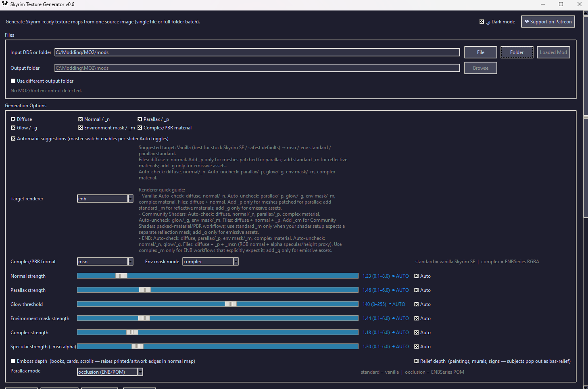Click the Glow threshold value 140 (0–255)
This screenshot has height=389, width=588.
pyautogui.click(x=374, y=304)
